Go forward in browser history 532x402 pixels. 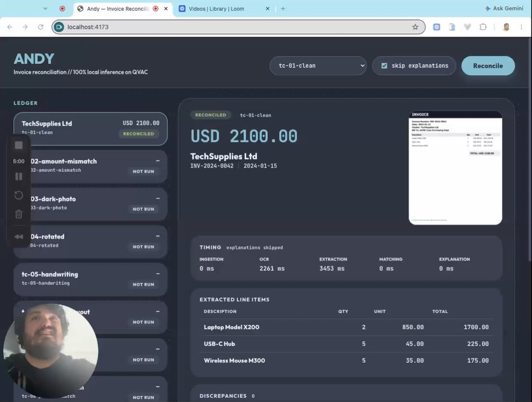pyautogui.click(x=25, y=27)
